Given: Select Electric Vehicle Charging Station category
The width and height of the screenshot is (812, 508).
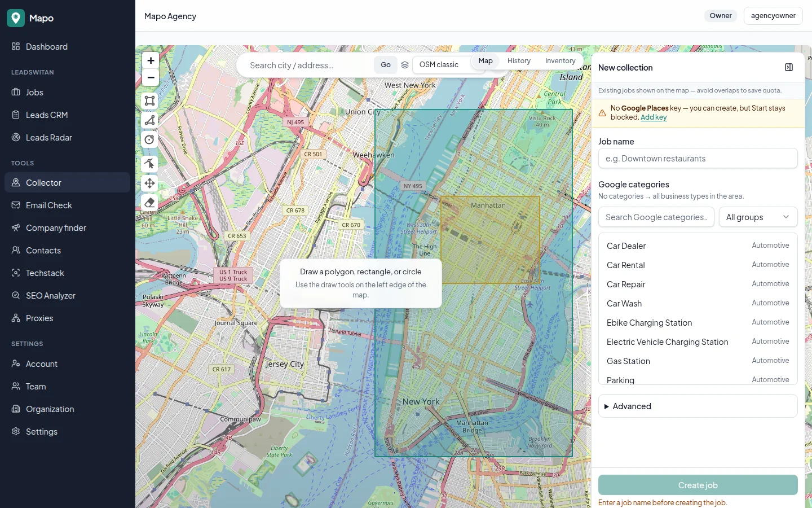Looking at the screenshot, I should [x=698, y=341].
